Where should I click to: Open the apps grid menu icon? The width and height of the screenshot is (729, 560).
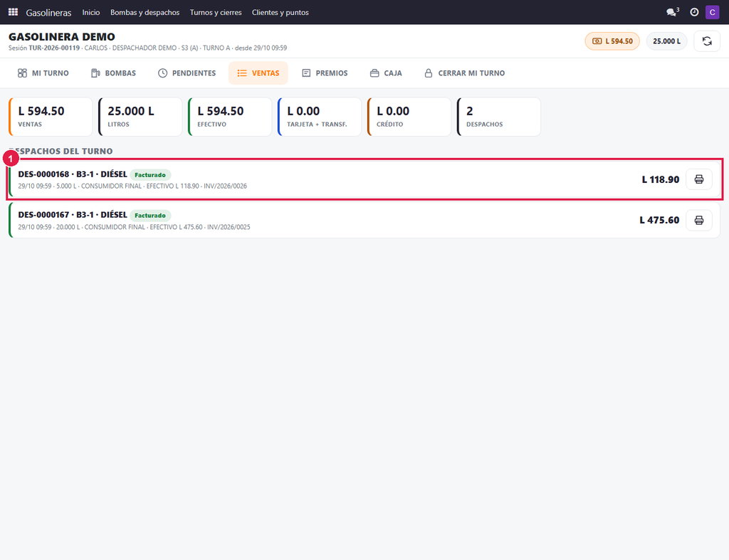click(x=13, y=12)
